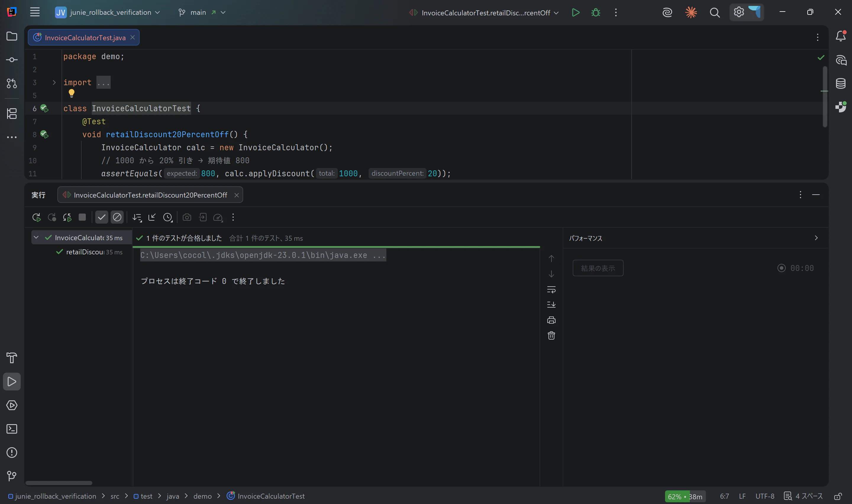Toggle performance recording at 00:00
This screenshot has width=852, height=504.
tap(781, 268)
